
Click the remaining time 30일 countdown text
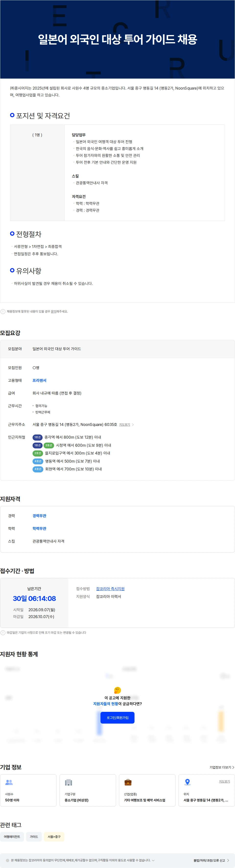tap(34, 598)
